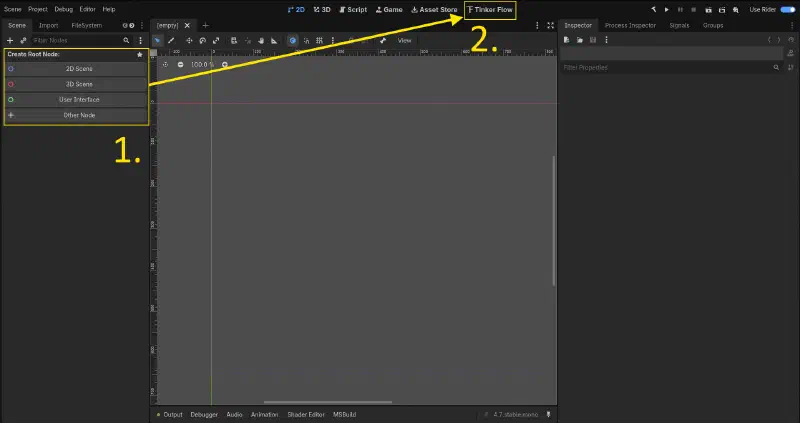This screenshot has height=423, width=800.
Task: Click the movie maker mode icon
Action: click(x=736, y=10)
